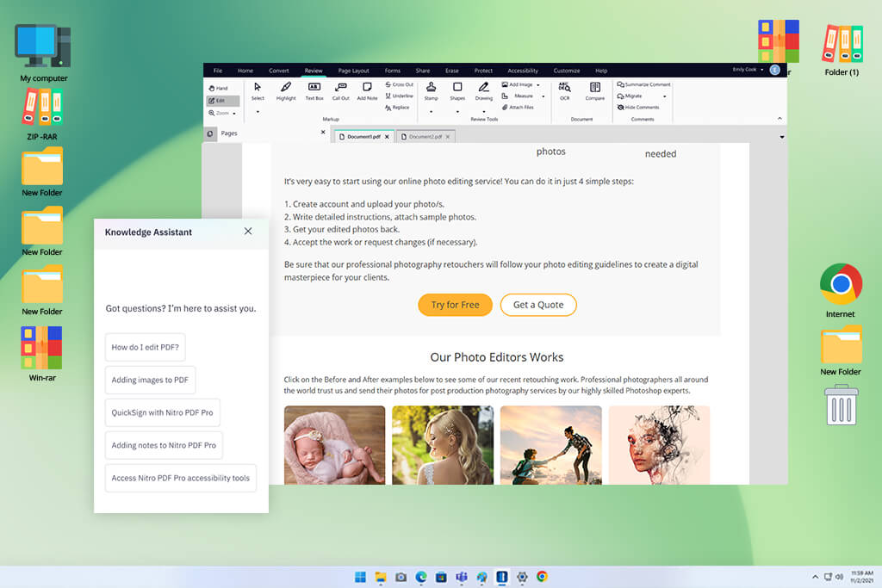The image size is (882, 588).
Task: Select the Stamp tool
Action: click(x=431, y=90)
